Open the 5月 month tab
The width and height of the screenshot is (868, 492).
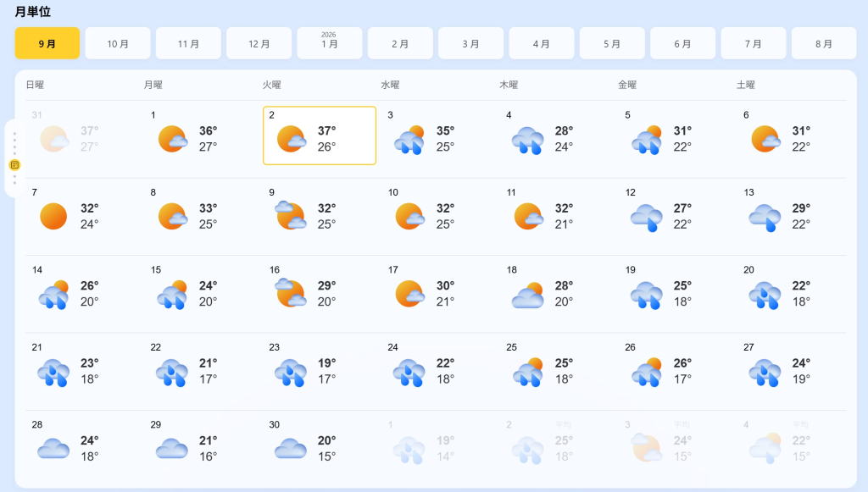612,43
